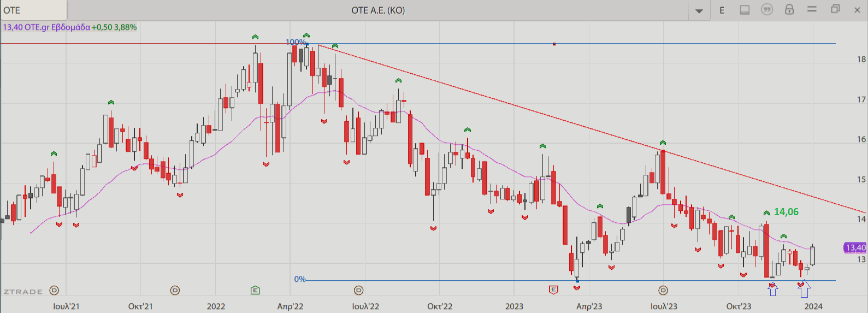The height and width of the screenshot is (313, 868).
Task: Click the green 14,06 price label
Action: 786,212
